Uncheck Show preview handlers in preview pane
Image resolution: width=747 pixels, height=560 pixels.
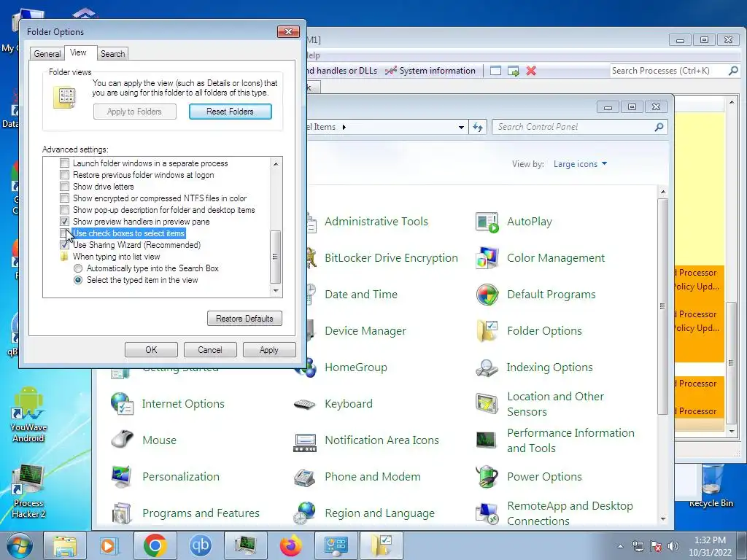pos(64,222)
